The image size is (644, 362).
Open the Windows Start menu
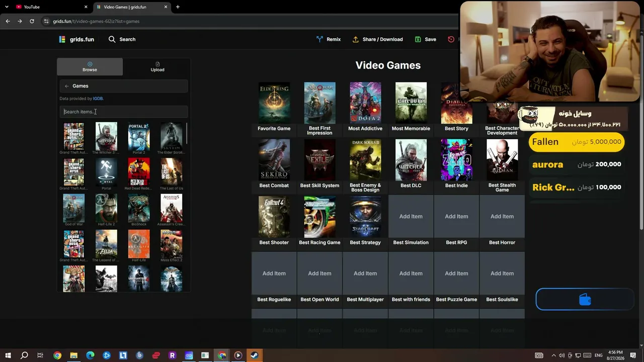8,355
